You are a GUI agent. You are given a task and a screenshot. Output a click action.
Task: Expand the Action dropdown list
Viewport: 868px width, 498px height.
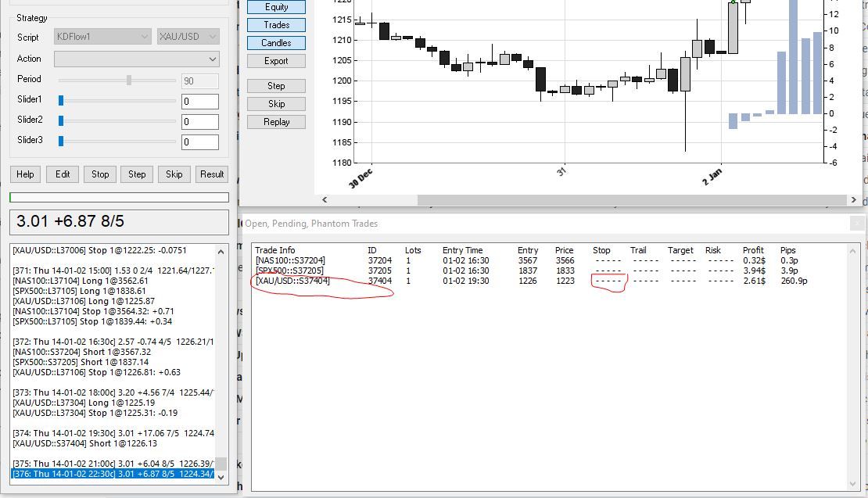[137, 59]
